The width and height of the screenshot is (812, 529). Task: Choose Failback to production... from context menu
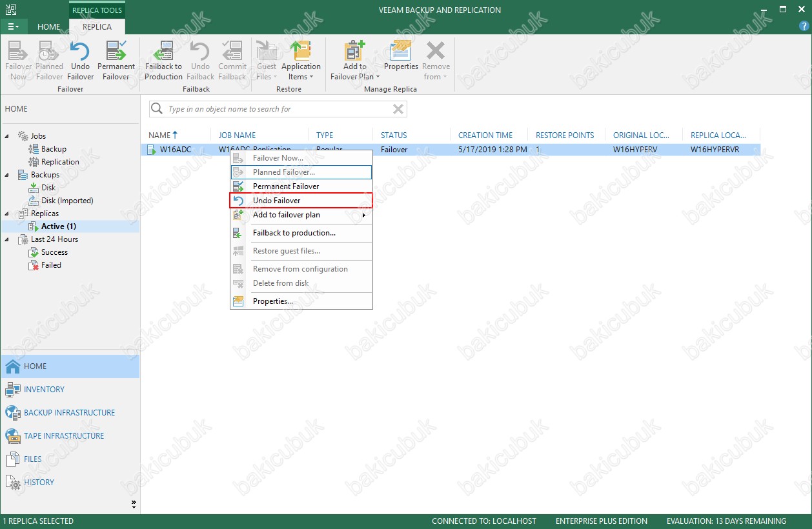coord(301,233)
